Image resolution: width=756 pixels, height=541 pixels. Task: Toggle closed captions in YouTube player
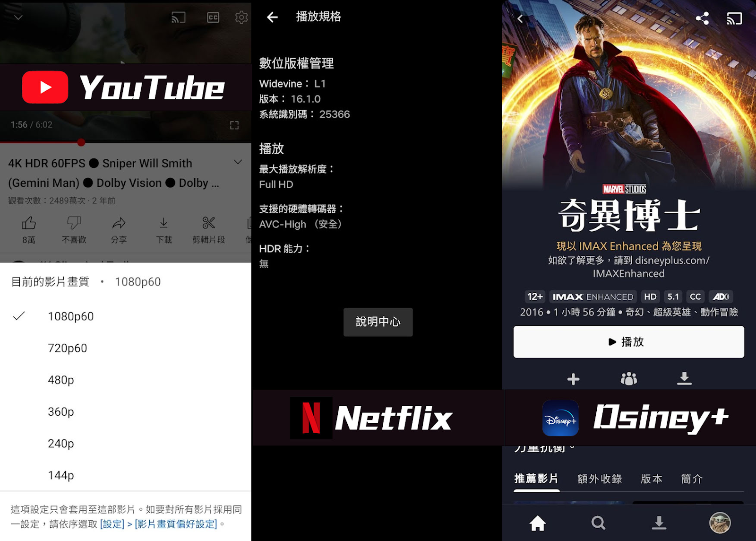[x=213, y=17]
